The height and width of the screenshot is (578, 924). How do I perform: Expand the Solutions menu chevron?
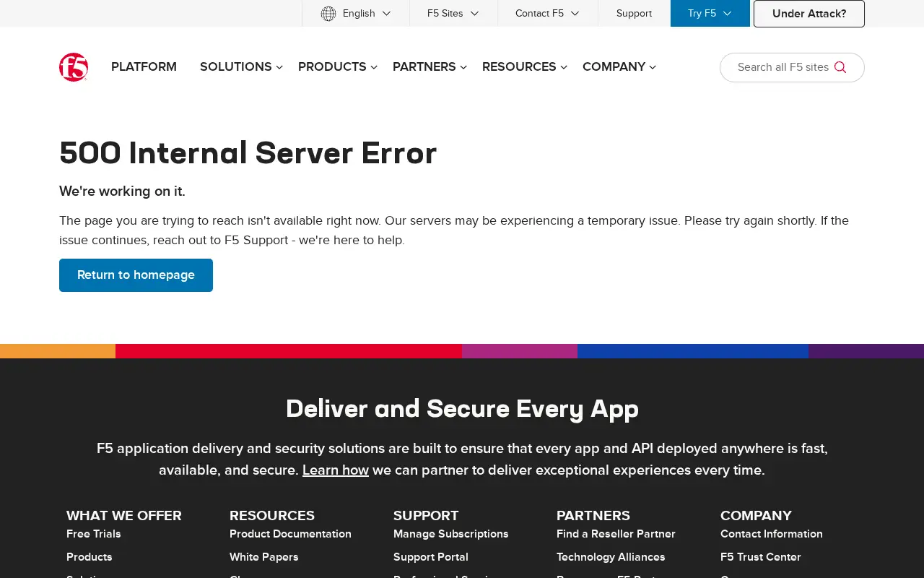pos(279,67)
